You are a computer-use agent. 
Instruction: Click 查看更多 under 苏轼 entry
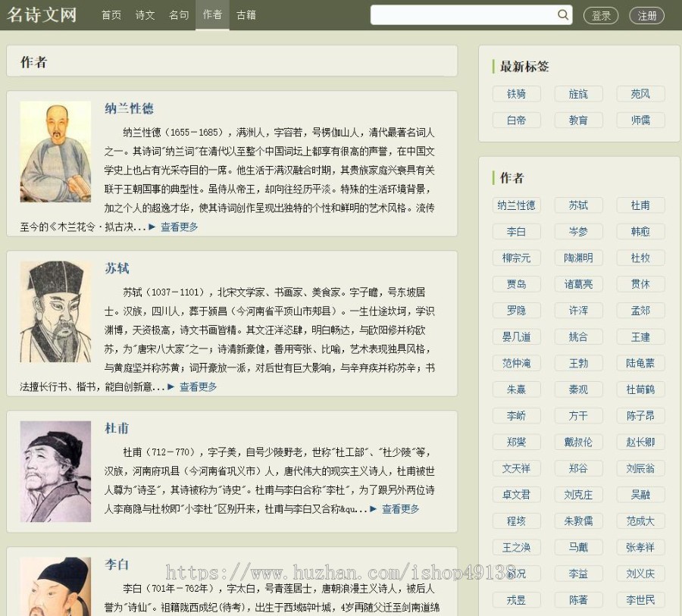199,386
